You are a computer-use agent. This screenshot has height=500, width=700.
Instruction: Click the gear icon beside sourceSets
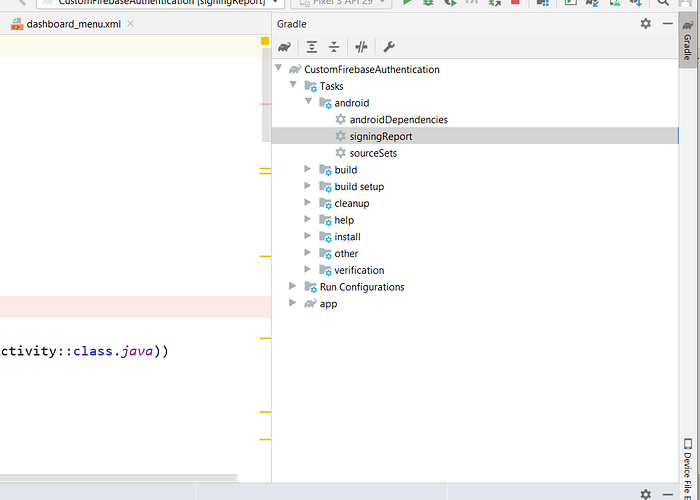pyautogui.click(x=341, y=153)
